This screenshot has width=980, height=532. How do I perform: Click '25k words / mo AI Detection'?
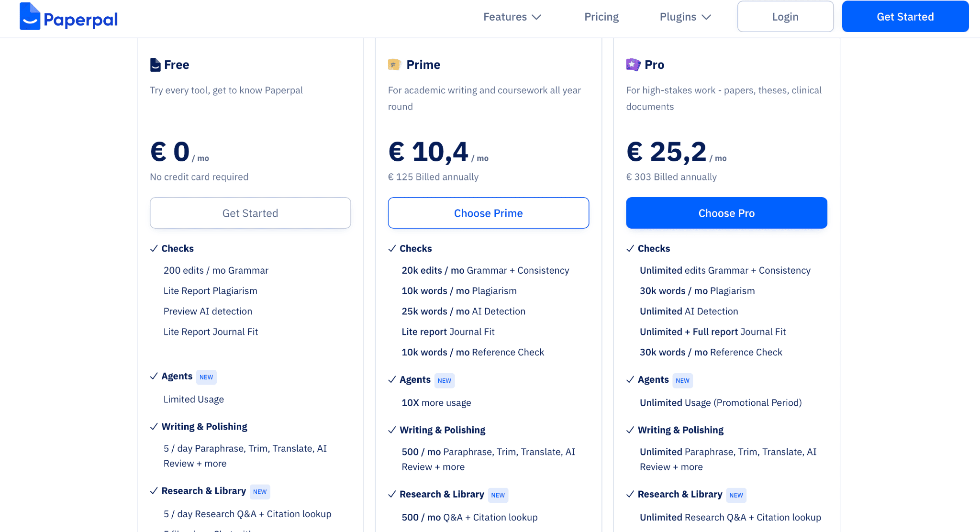pyautogui.click(x=463, y=311)
